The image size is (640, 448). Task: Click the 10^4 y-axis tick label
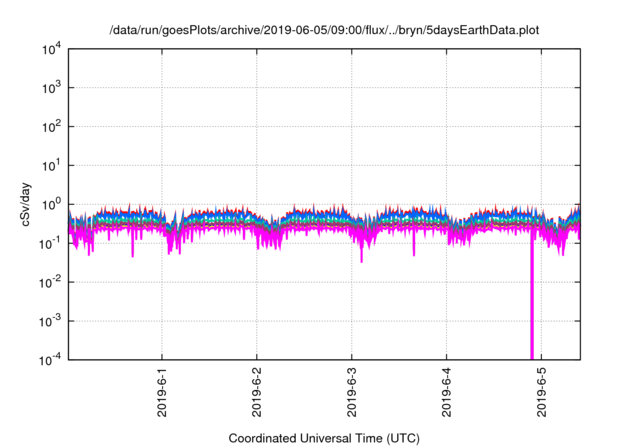tap(52, 49)
